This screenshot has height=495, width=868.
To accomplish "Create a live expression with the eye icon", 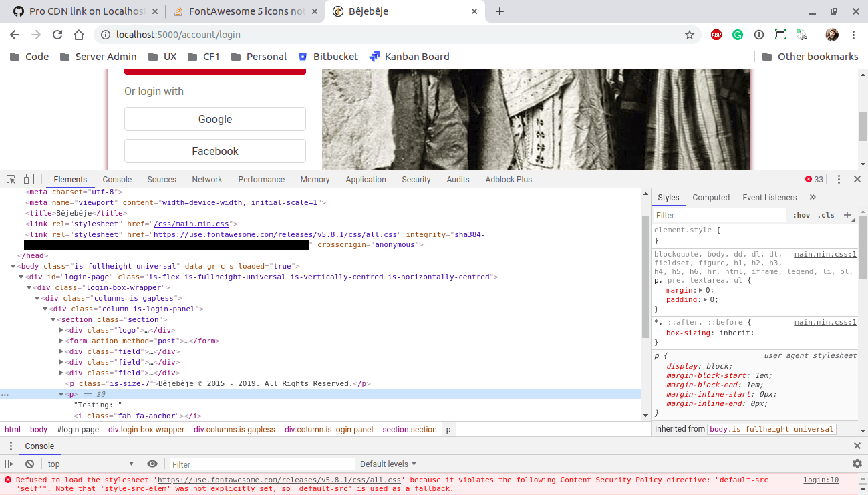I will coord(152,464).
